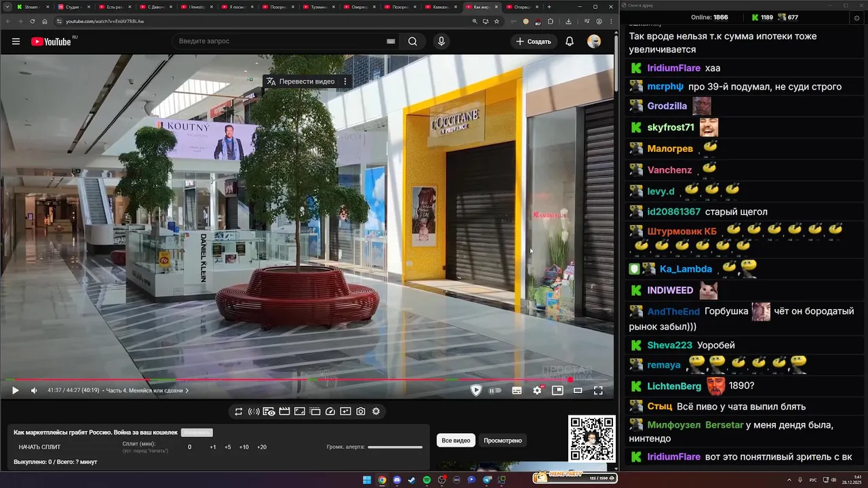This screenshot has width=868, height=488.
Task: Show hidden tray icons chevron
Action: (x=789, y=480)
